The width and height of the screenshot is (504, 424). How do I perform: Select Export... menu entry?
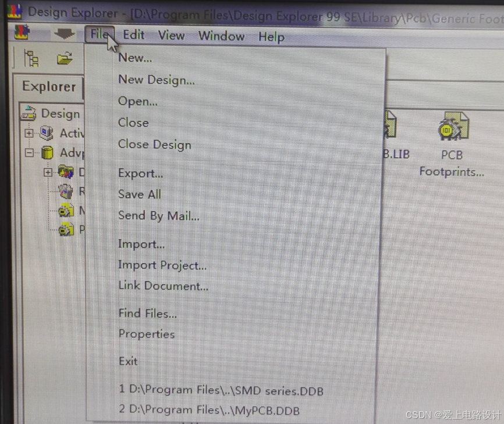click(x=140, y=173)
